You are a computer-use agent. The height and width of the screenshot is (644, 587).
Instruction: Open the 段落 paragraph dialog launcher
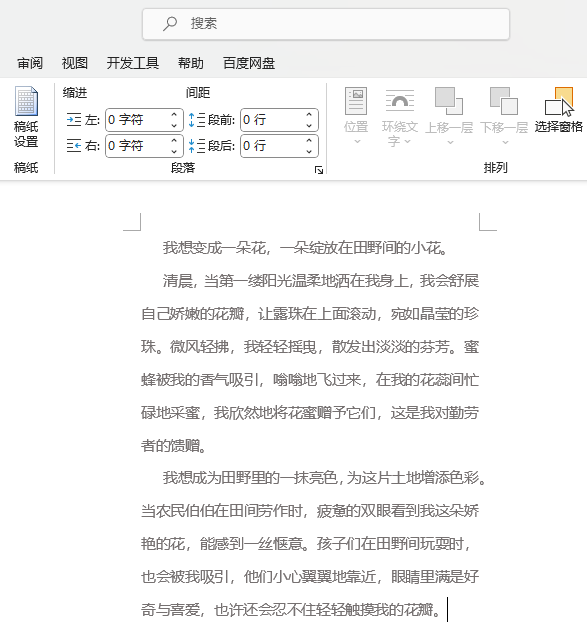point(319,170)
